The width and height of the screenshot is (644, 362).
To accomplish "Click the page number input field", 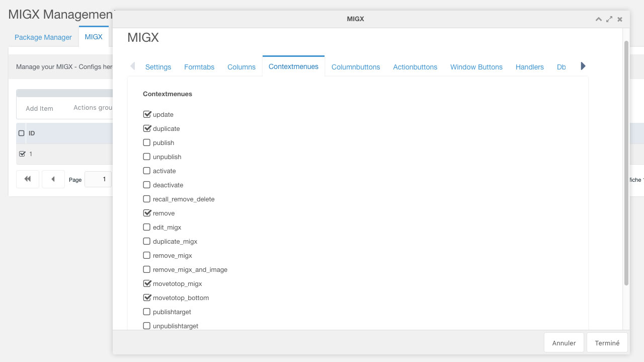I will pyautogui.click(x=99, y=179).
